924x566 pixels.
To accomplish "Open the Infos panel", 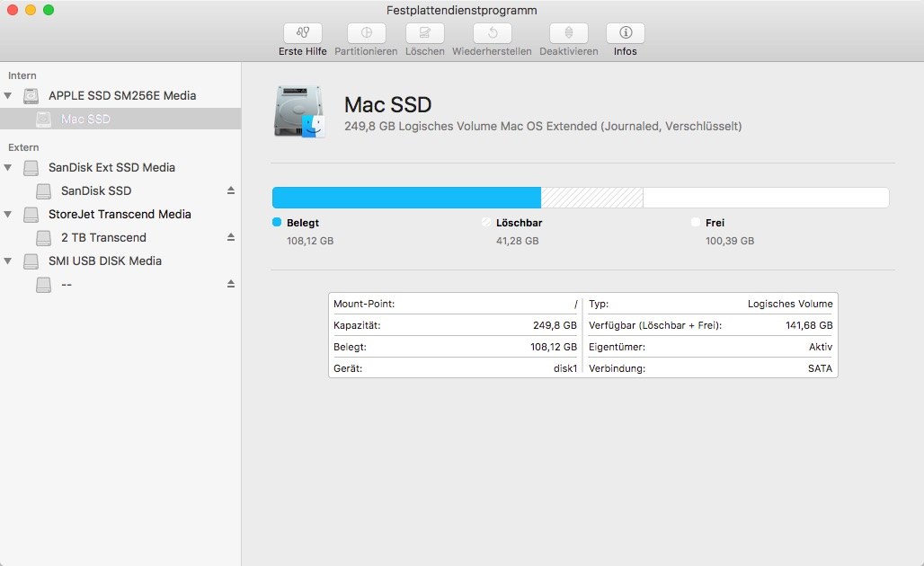I will (626, 33).
